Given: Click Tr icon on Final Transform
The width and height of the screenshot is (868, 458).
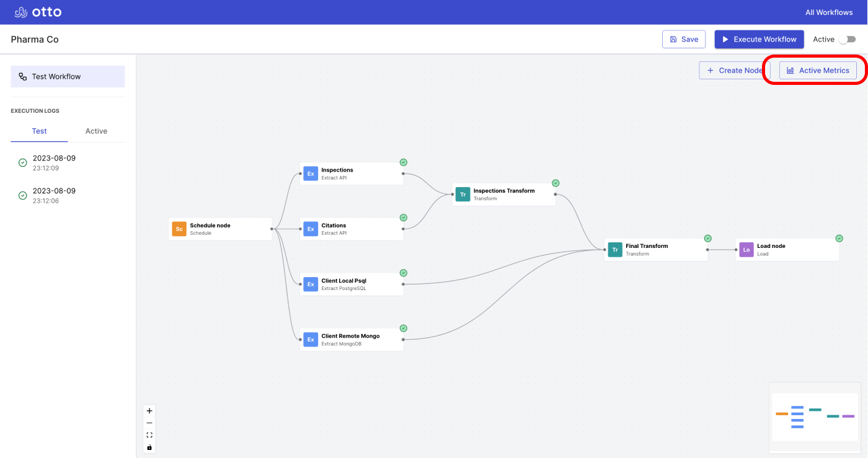Looking at the screenshot, I should [615, 250].
